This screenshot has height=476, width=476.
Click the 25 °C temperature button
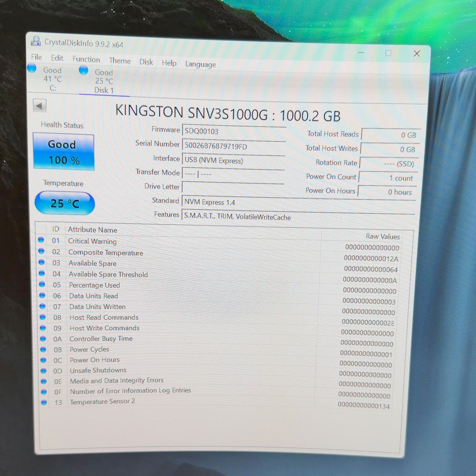click(x=65, y=203)
